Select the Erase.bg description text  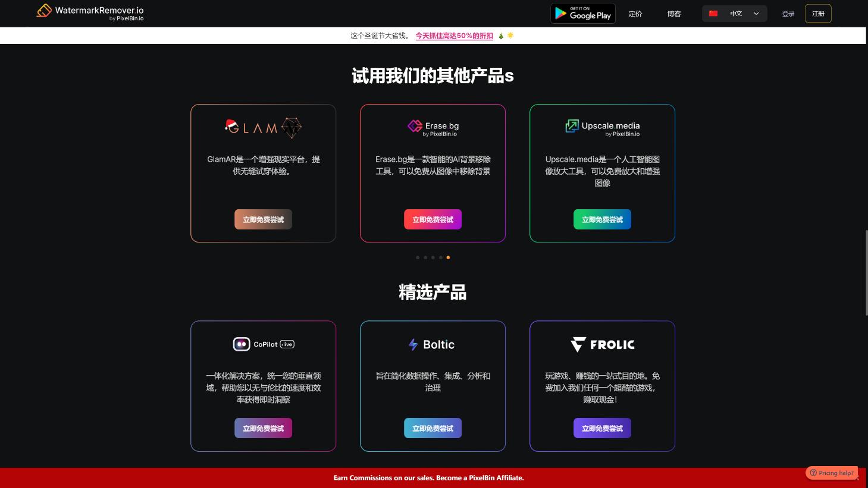click(433, 165)
